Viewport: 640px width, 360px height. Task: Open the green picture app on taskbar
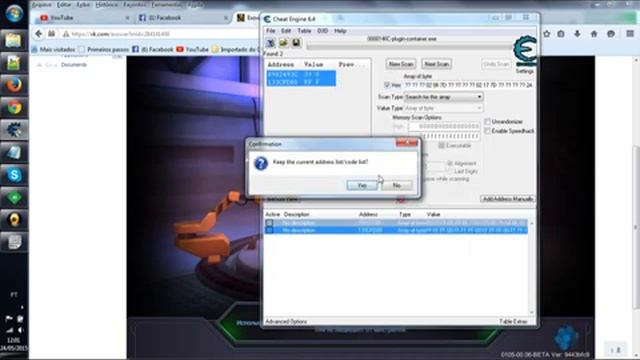[13, 63]
